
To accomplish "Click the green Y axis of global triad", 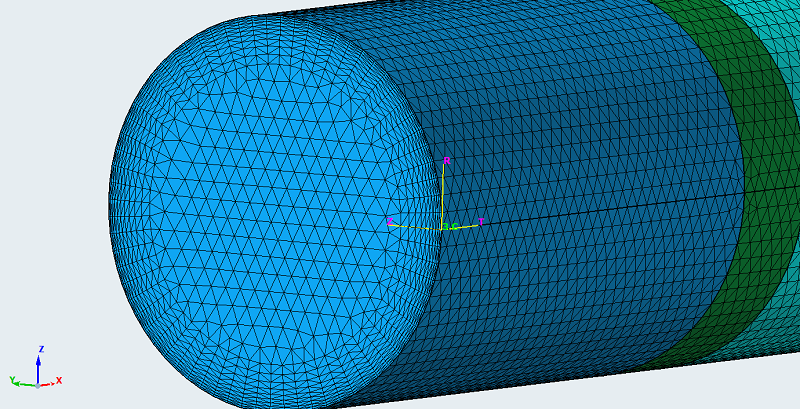I will click(24, 382).
